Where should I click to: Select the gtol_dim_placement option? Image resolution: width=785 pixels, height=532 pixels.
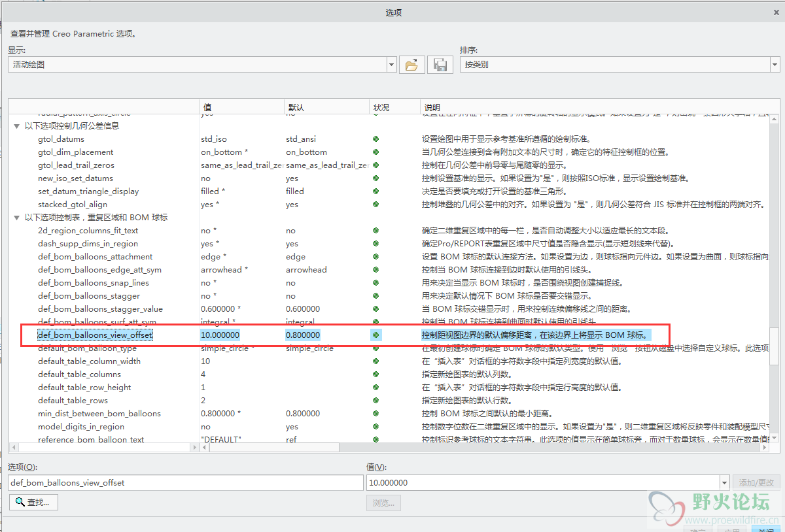75,152
